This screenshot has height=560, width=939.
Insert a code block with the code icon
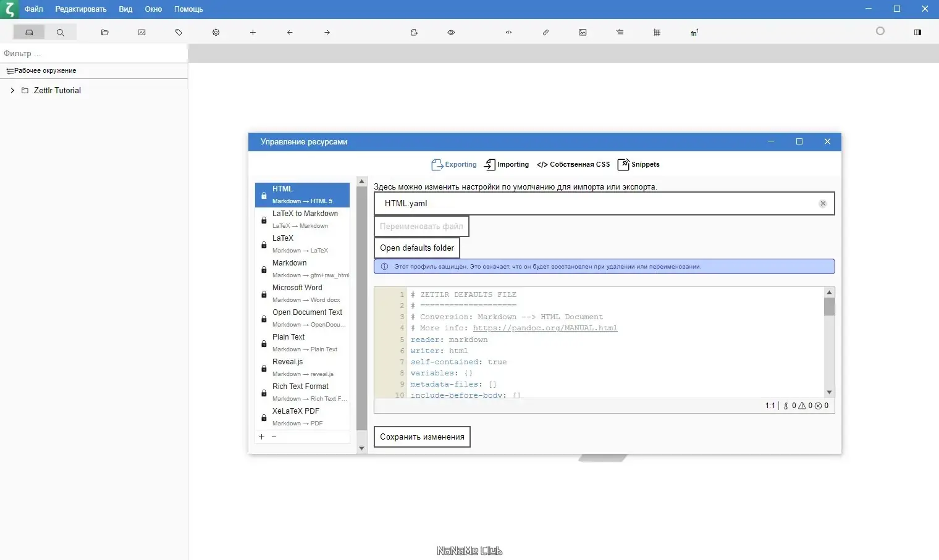tap(508, 32)
